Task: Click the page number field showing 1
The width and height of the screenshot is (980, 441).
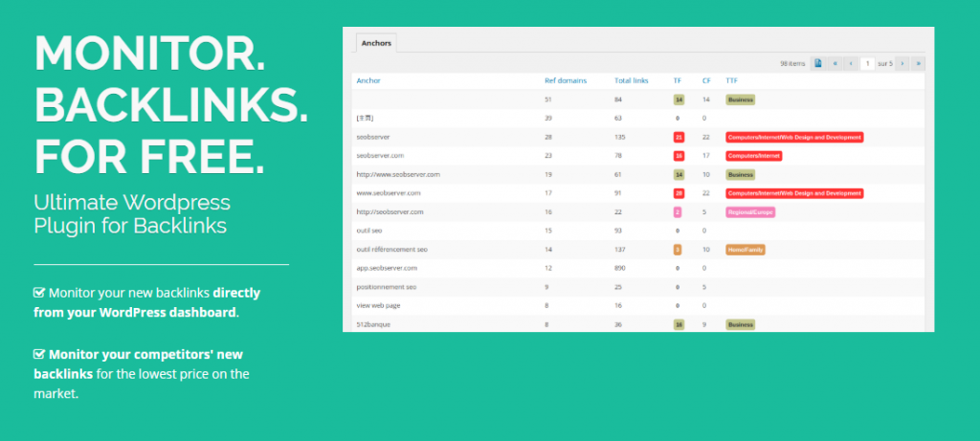Action: [x=867, y=63]
